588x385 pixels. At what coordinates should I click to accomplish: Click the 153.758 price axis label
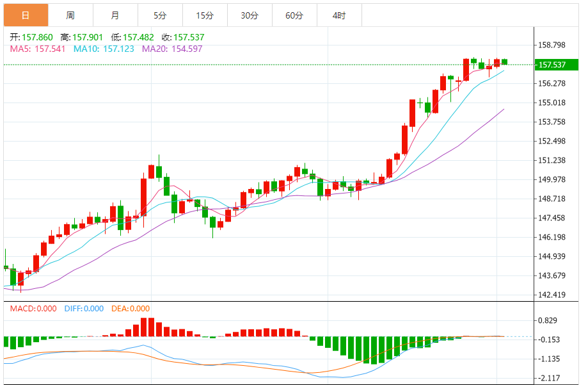(x=552, y=122)
